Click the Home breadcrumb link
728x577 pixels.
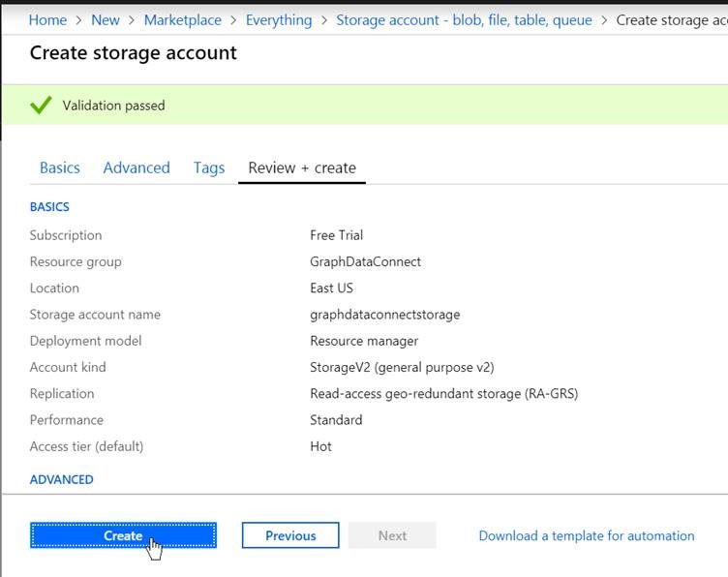(47, 20)
